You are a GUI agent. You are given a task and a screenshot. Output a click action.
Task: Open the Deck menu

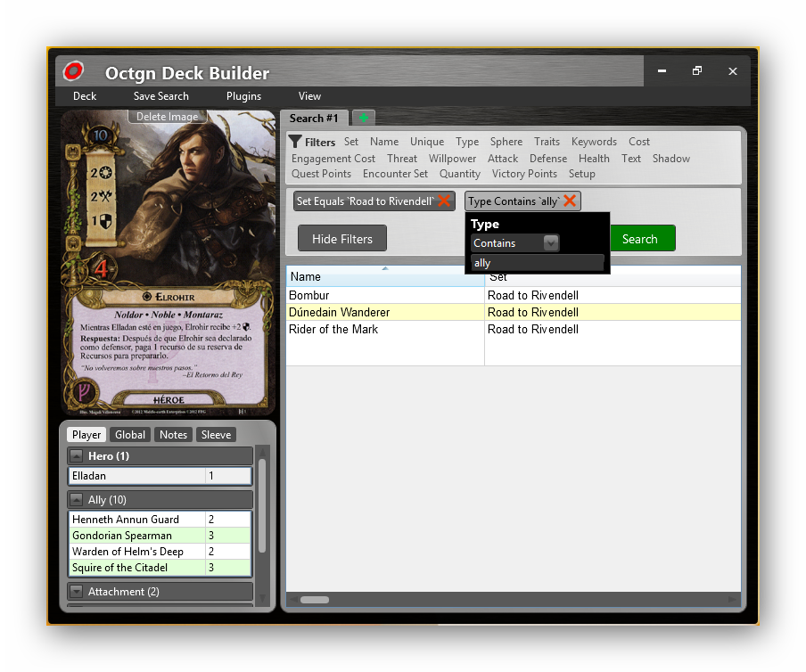click(85, 96)
